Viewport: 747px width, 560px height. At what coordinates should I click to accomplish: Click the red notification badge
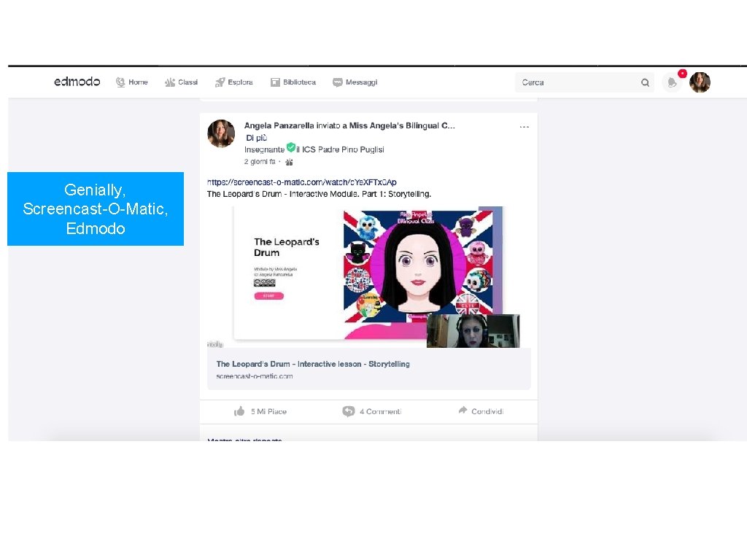(682, 74)
